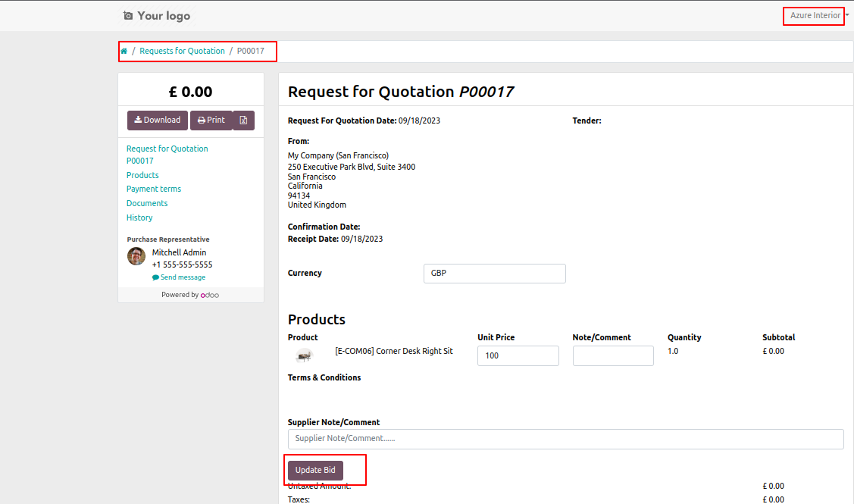Image resolution: width=854 pixels, height=504 pixels.
Task: Click Mitchell Admin's avatar photo
Action: point(136,256)
